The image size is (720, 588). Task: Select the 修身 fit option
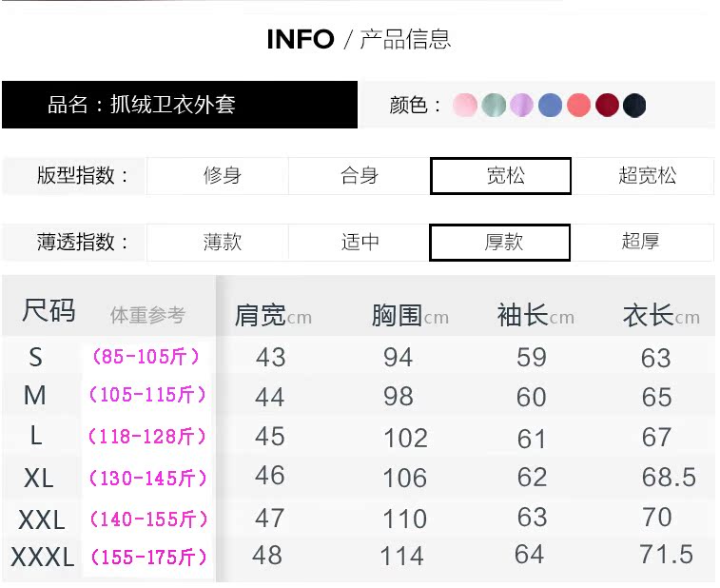click(222, 176)
